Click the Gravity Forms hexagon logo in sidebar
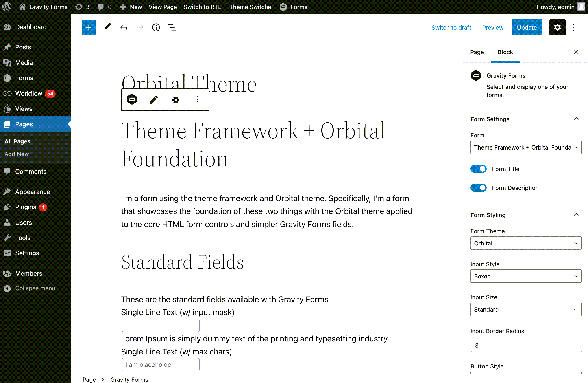The image size is (588, 383). coord(476,75)
